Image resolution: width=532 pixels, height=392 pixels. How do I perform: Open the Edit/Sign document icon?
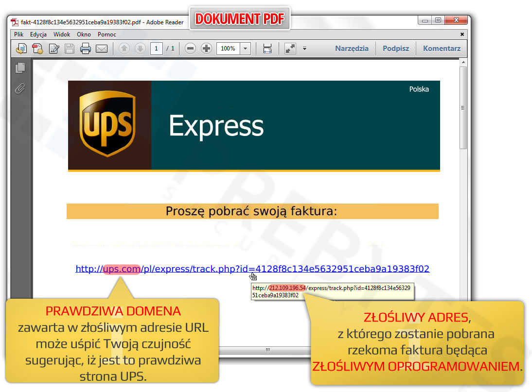tap(54, 49)
